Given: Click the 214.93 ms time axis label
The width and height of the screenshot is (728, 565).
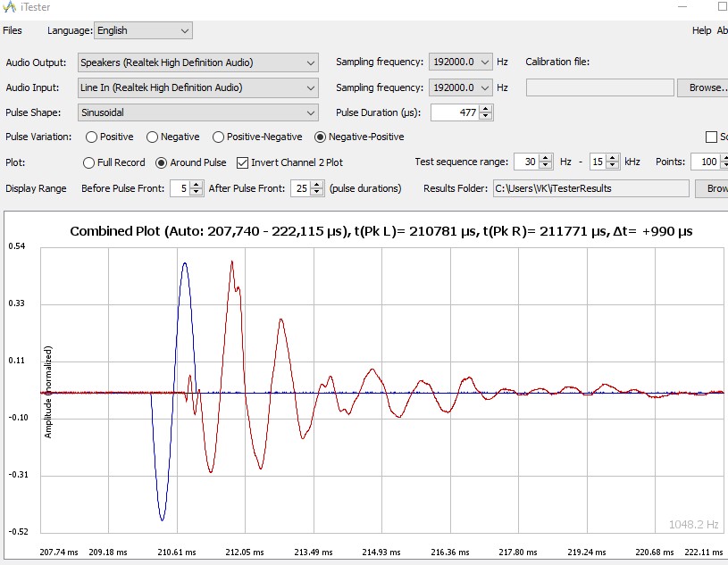Looking at the screenshot, I should click(381, 553).
